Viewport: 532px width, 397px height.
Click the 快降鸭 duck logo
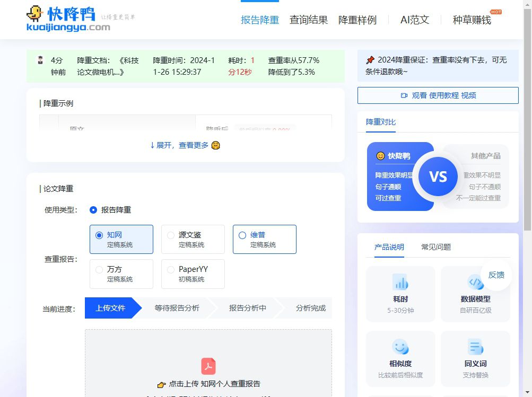(x=35, y=14)
